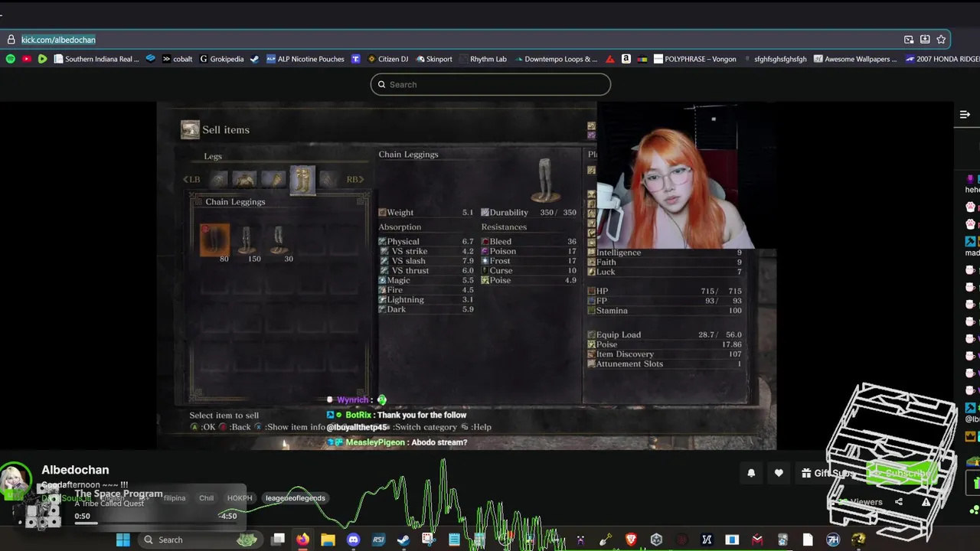Screen dimensions: 980x551
Task: Click the filipina stream tag
Action: [x=175, y=498]
